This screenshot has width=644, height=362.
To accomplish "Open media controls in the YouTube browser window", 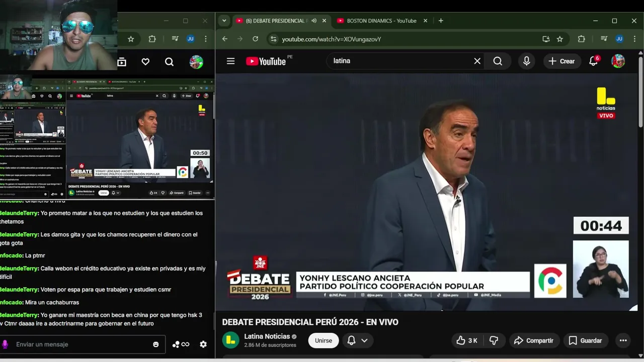I will [604, 39].
